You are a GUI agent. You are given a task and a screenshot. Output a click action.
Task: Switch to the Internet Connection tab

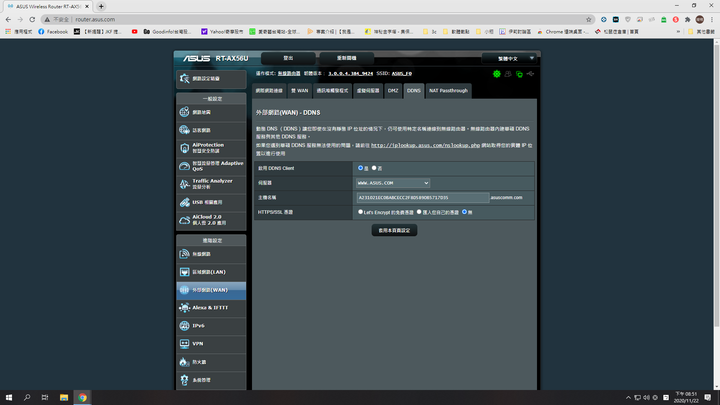tap(269, 91)
